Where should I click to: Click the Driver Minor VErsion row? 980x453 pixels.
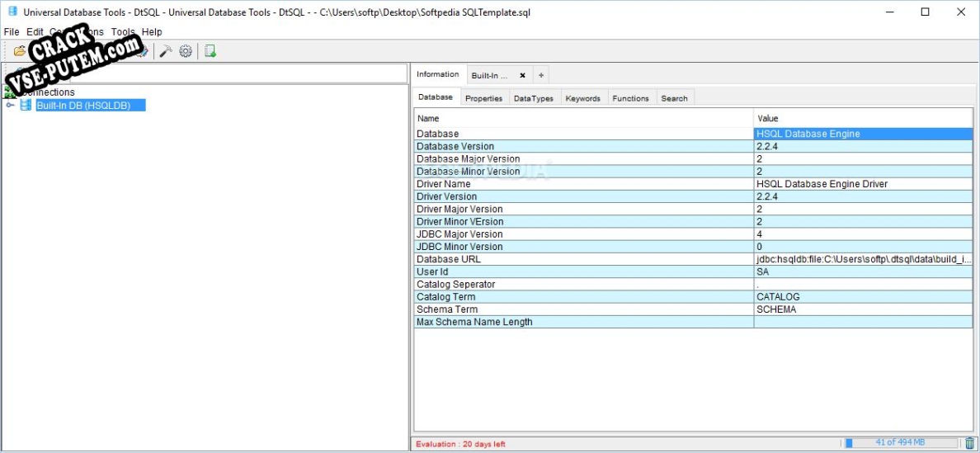tap(694, 221)
